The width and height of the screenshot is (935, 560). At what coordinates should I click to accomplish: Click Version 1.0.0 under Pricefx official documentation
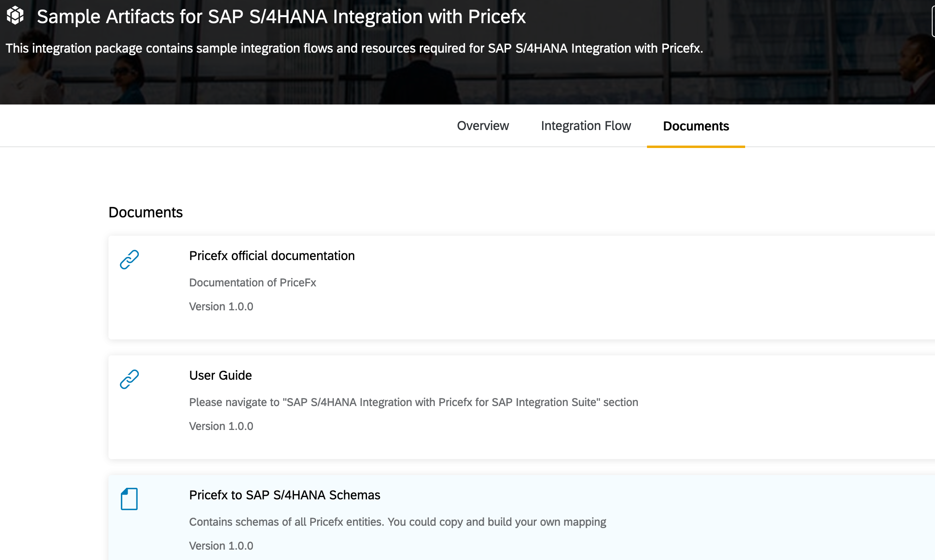221,306
